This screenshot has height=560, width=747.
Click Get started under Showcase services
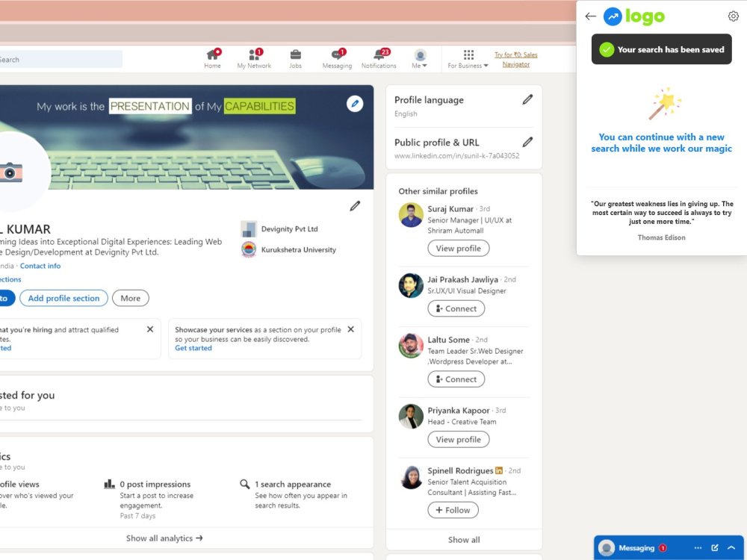point(193,348)
